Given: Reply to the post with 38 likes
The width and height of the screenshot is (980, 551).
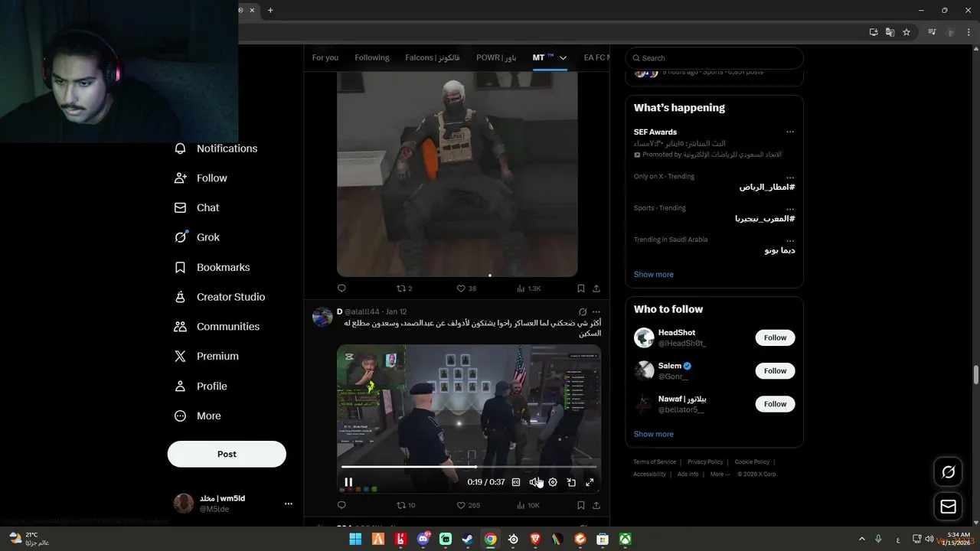Looking at the screenshot, I should [x=341, y=289].
